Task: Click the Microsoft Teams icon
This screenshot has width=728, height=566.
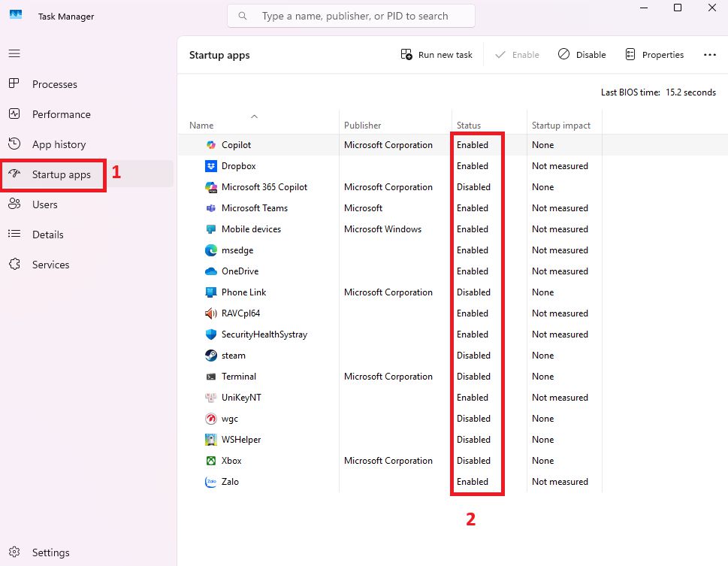Action: pyautogui.click(x=211, y=208)
